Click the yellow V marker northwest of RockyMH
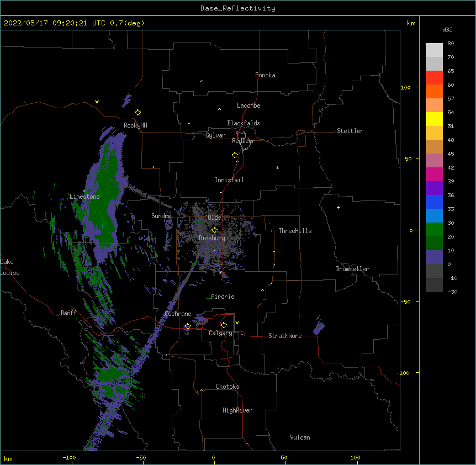476x465 pixels. click(x=97, y=102)
